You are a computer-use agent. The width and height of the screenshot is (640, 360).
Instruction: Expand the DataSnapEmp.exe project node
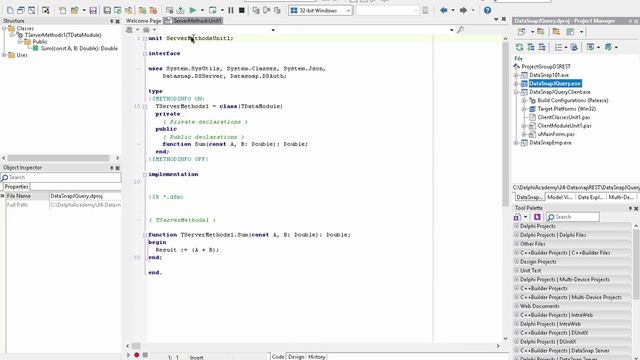coord(516,143)
